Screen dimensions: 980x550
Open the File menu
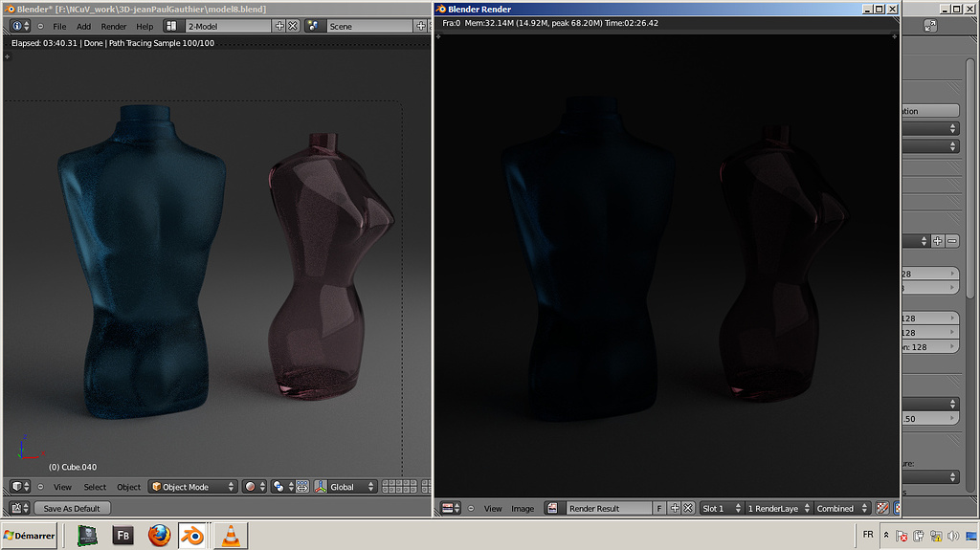click(x=59, y=26)
